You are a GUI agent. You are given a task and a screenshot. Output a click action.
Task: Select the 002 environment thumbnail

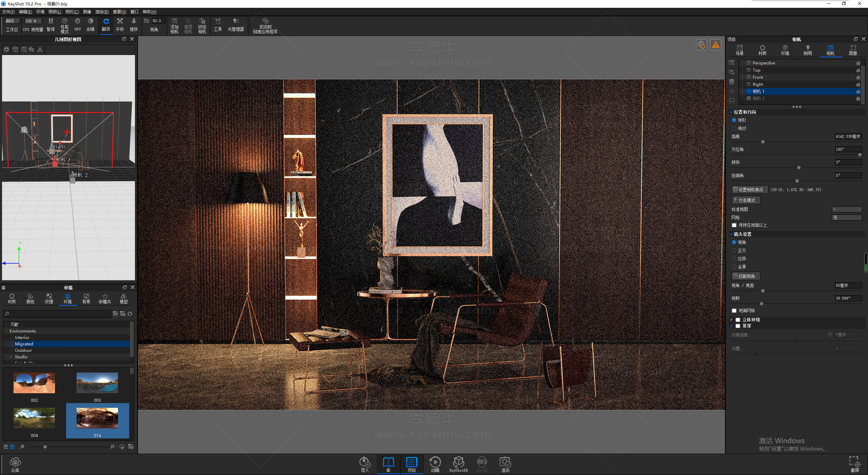point(34,383)
